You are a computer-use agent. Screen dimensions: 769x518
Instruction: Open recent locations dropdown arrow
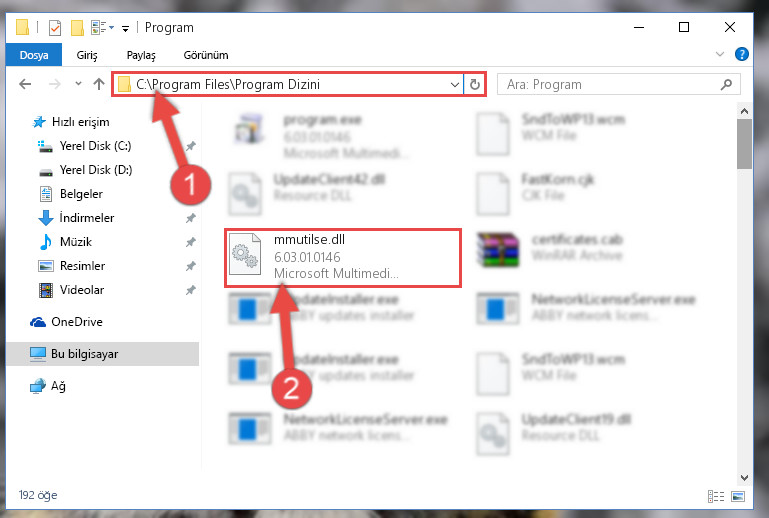click(x=78, y=84)
